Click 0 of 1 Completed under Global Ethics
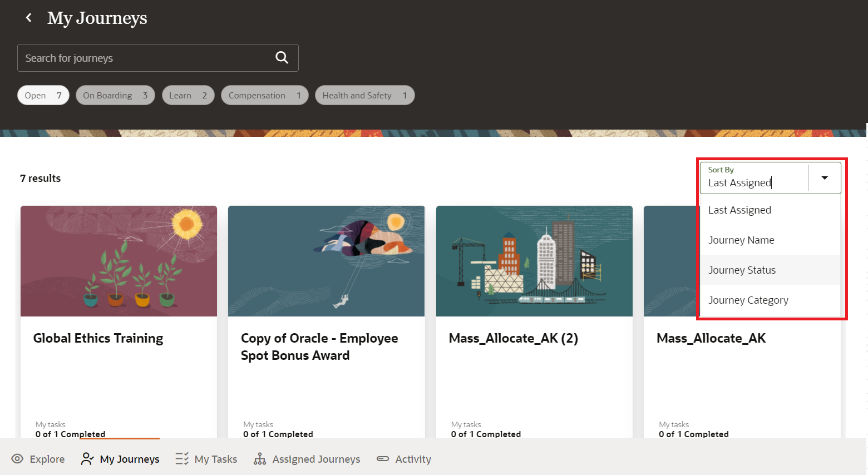Screen dimensions: 868x475 pyautogui.click(x=70, y=434)
